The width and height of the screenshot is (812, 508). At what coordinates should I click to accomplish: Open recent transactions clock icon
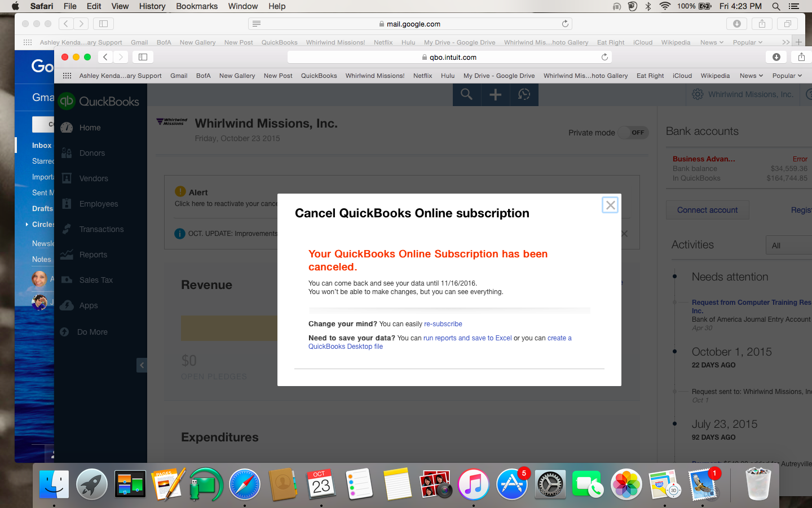524,95
